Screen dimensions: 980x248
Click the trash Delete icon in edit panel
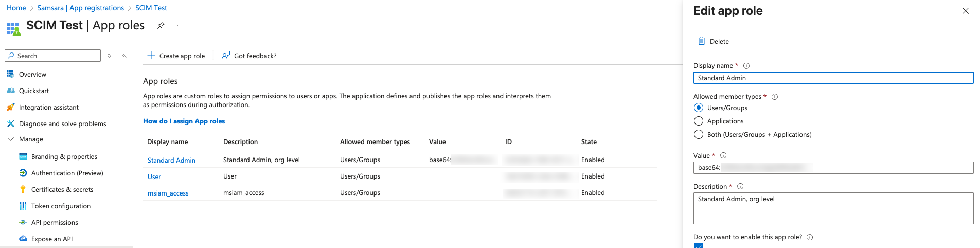coord(701,41)
